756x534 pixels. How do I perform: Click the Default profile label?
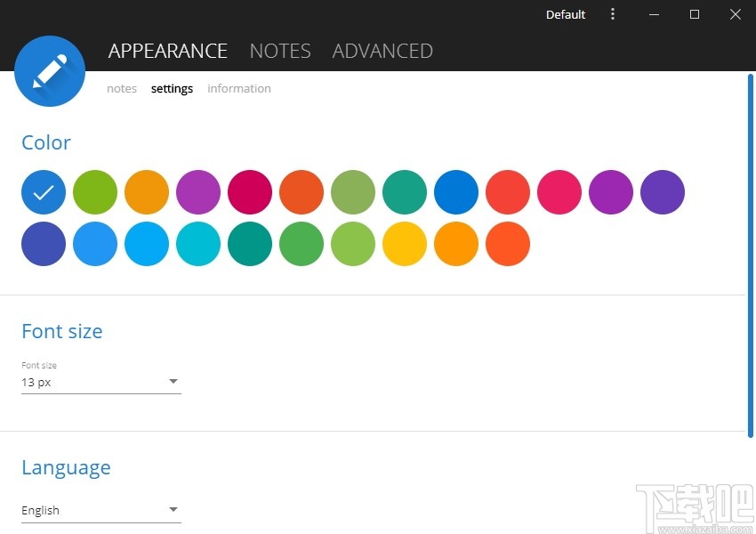(566, 14)
